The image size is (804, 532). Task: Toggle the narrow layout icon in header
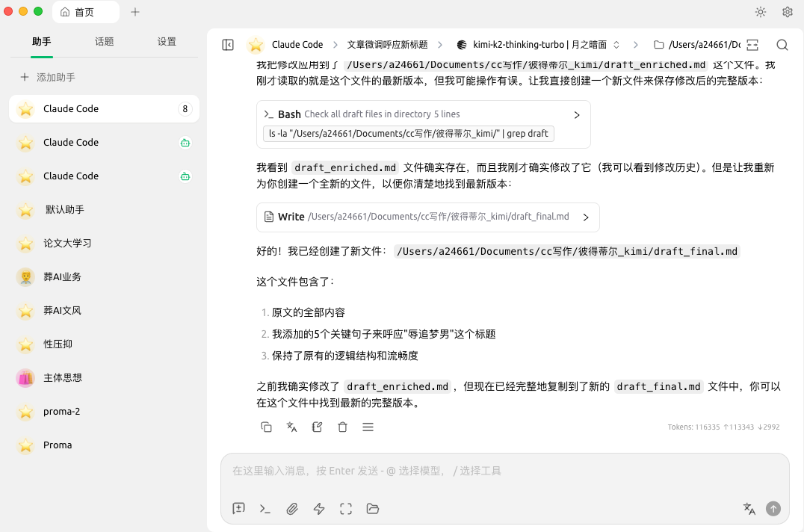click(752, 45)
